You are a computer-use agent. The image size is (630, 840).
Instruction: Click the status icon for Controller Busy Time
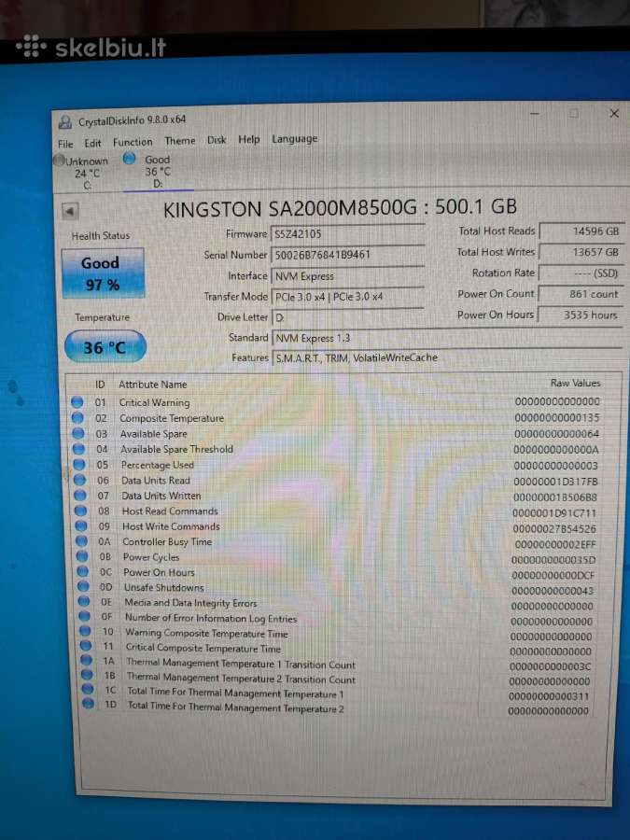[82, 541]
